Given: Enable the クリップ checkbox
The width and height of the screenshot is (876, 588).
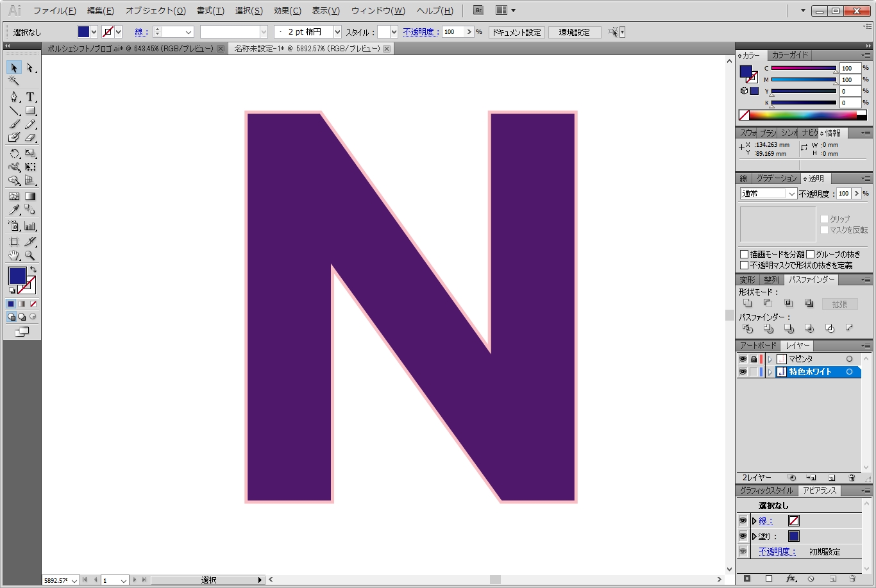Looking at the screenshot, I should pyautogui.click(x=825, y=219).
